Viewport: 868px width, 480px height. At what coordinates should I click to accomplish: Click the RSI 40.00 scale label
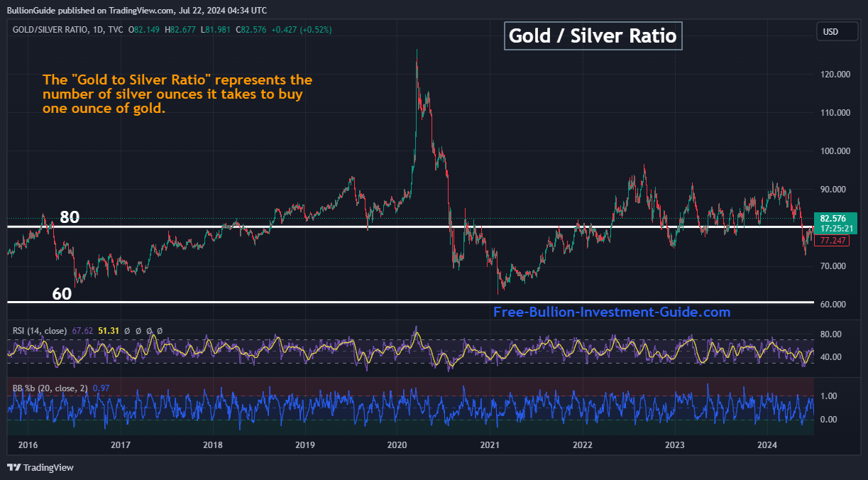pos(831,357)
